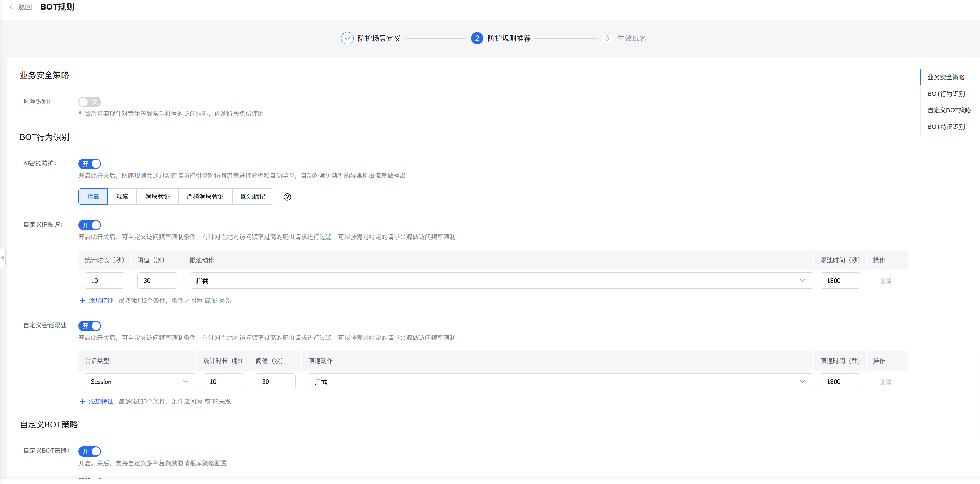Select the 回源标记 action option

tap(253, 197)
